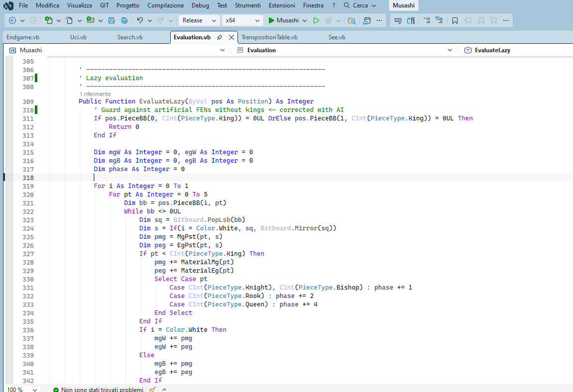Click the Save All icon

124,20
